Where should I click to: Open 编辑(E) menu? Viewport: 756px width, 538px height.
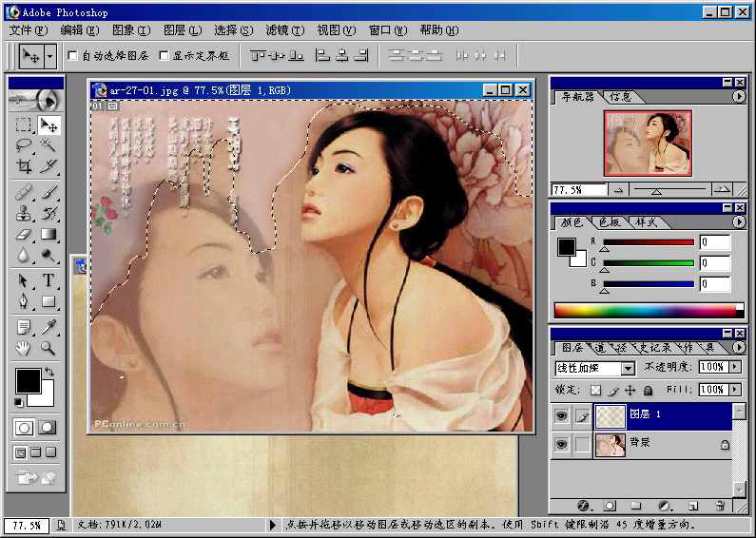[x=80, y=30]
